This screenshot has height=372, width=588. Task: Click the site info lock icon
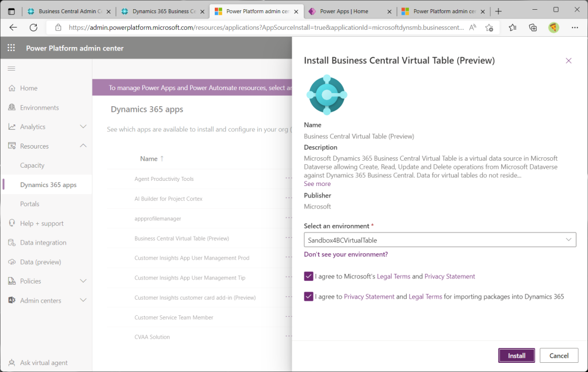pyautogui.click(x=58, y=28)
